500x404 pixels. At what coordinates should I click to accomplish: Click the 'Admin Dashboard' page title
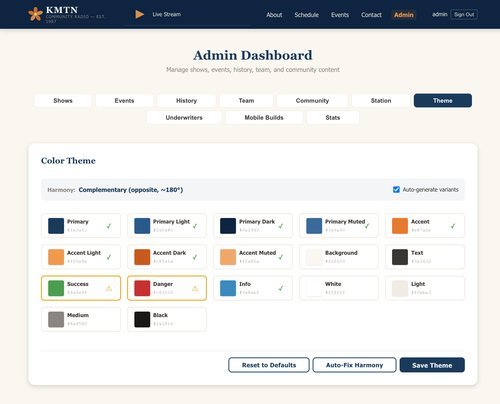point(253,55)
